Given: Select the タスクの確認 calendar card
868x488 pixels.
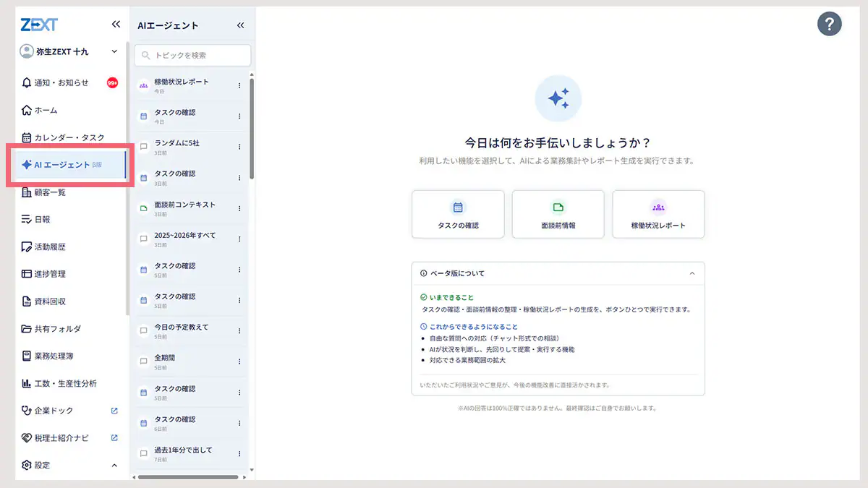Looking at the screenshot, I should click(458, 214).
